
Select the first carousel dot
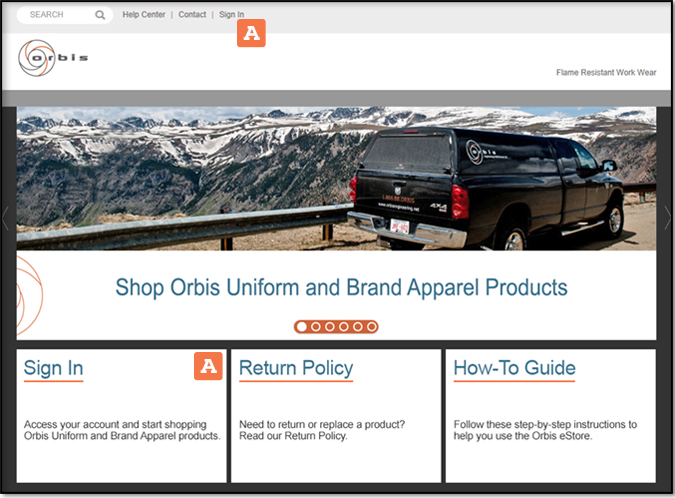coord(301,326)
